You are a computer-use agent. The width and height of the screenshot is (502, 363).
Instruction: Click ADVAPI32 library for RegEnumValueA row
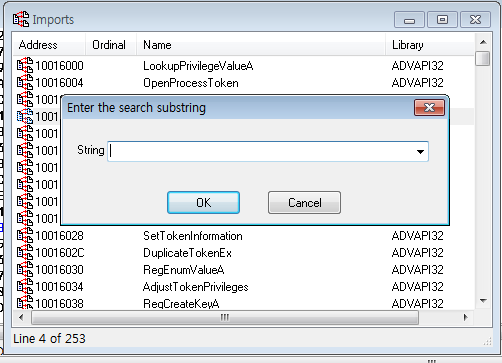(418, 270)
